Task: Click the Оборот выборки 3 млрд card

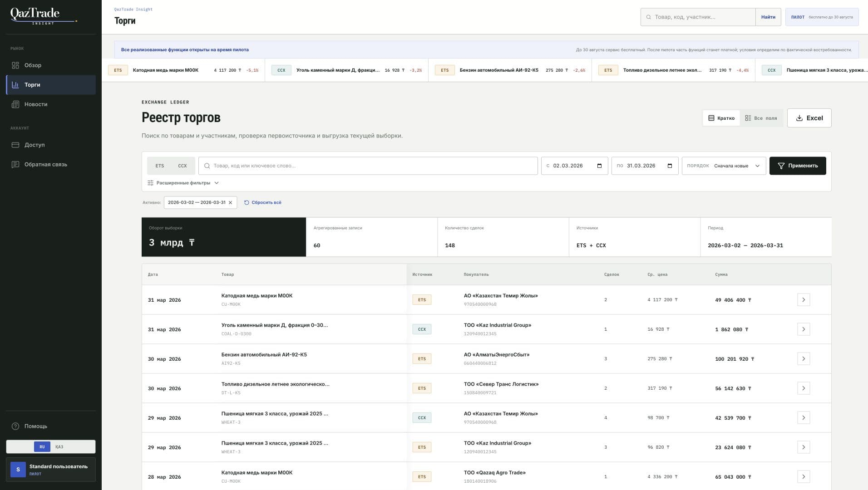Action: pyautogui.click(x=224, y=237)
